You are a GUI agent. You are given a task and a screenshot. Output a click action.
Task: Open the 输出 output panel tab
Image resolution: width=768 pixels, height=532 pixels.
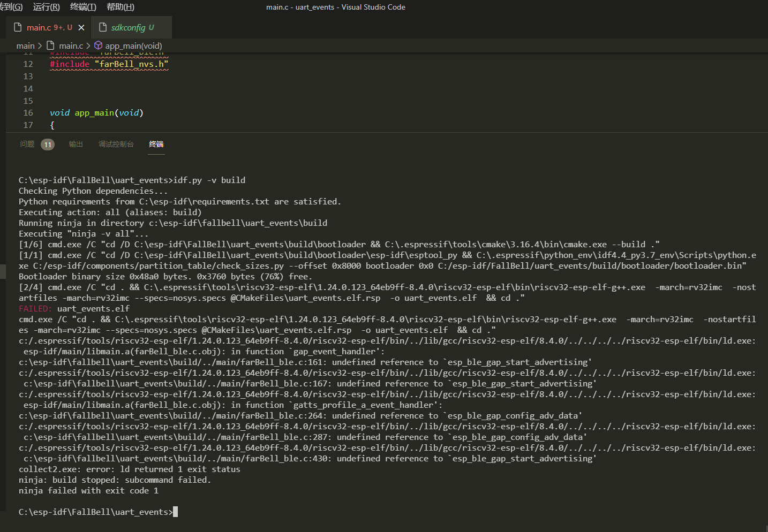pyautogui.click(x=76, y=145)
